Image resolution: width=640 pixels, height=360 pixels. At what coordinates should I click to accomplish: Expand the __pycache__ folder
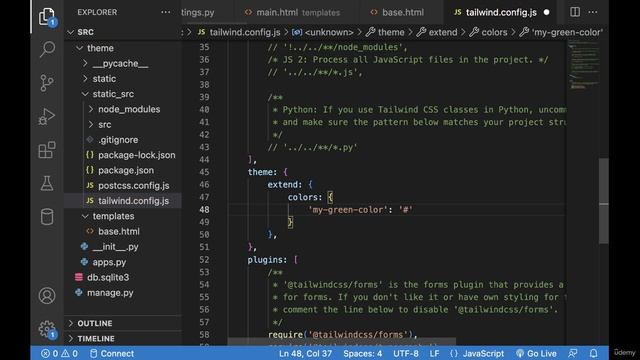coord(122,64)
